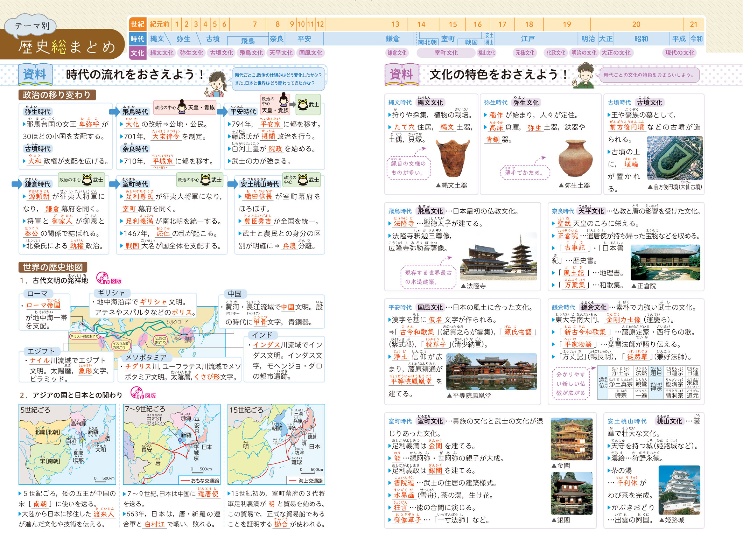Click the 武士 helmet icon in 室町時代 box
The height and width of the screenshot is (560, 743).
(205, 180)
